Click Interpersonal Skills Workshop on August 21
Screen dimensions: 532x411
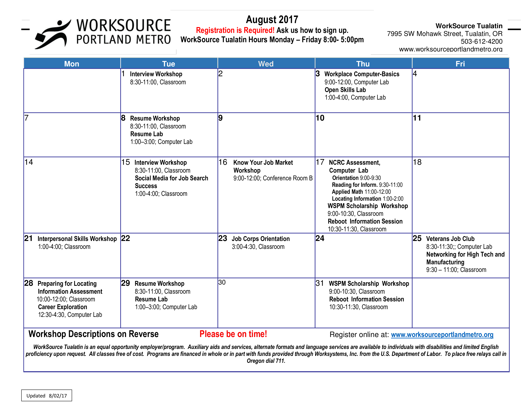[x=77, y=239]
